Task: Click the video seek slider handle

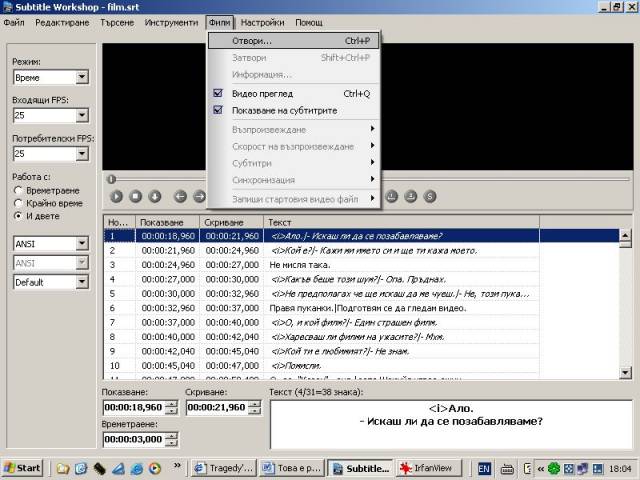Action: (x=111, y=179)
